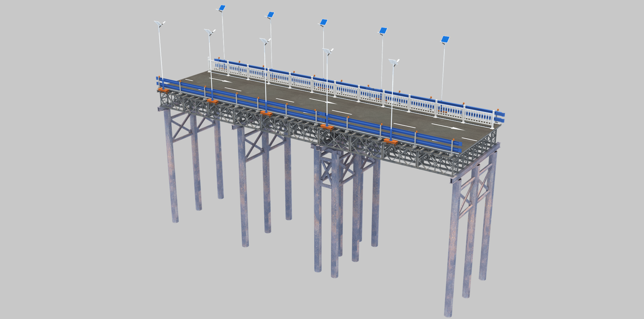Click the rightmost blue solar panel lamp
This screenshot has height=319, width=644.
[445, 40]
